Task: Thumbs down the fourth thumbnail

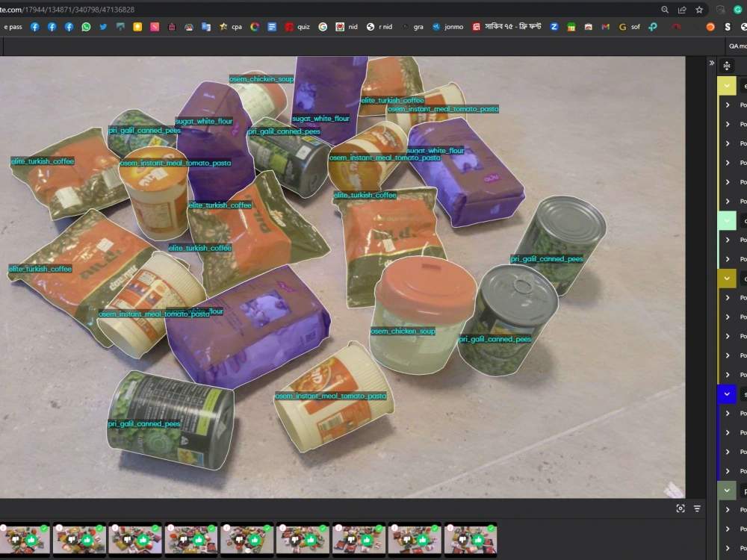Action: [184, 540]
